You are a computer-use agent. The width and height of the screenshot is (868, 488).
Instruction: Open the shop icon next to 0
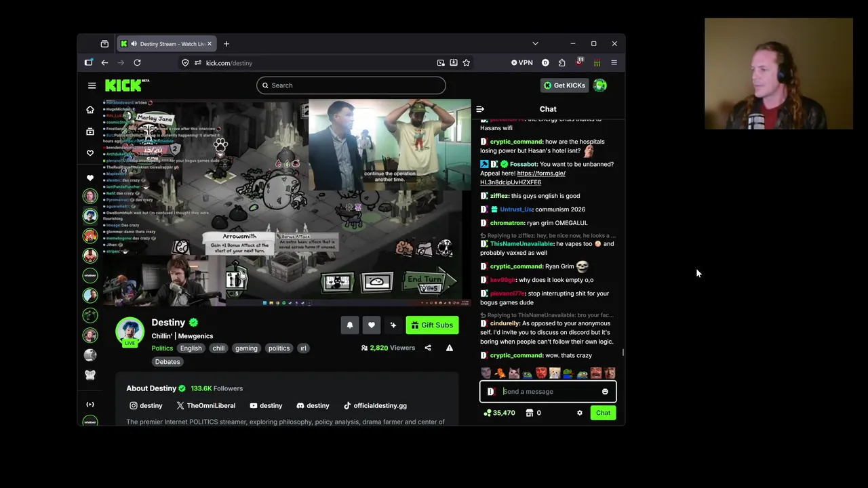530,413
